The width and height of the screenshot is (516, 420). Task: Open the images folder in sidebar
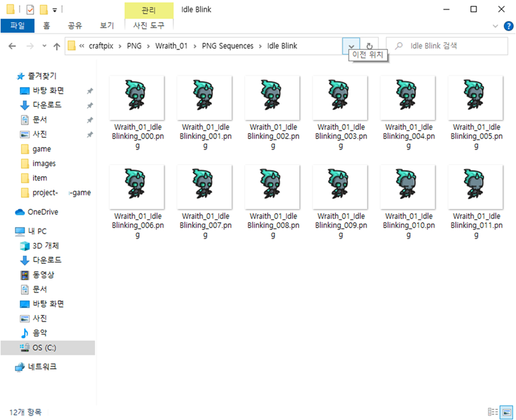tap(44, 163)
